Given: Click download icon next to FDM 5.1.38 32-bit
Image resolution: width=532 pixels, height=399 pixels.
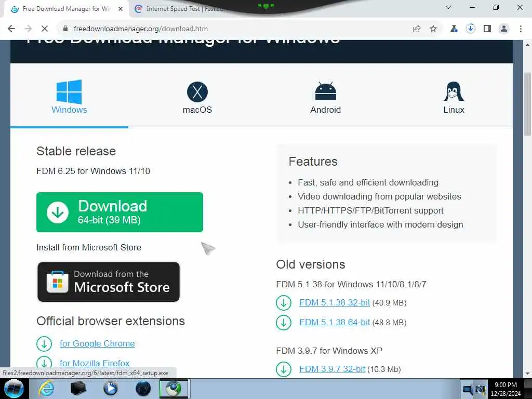Looking at the screenshot, I should tap(284, 303).
